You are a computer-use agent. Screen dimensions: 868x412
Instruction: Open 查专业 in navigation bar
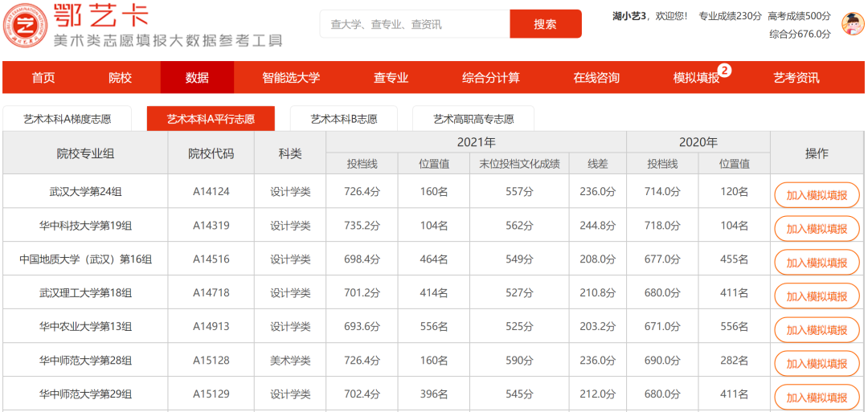(x=391, y=77)
